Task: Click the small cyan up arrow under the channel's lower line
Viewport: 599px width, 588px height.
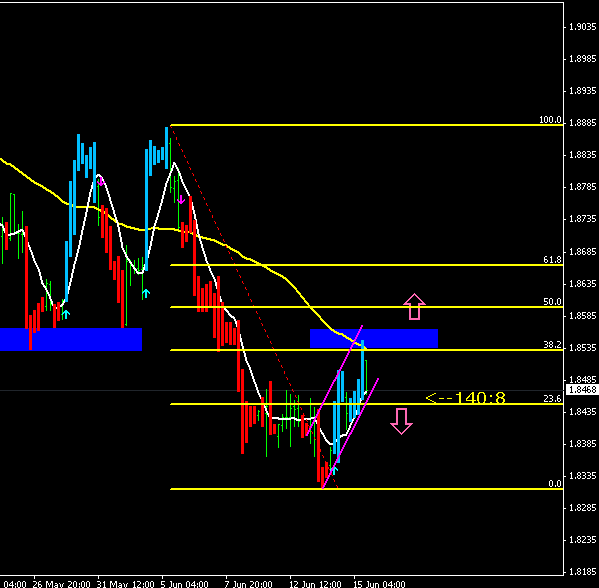Action: point(335,470)
